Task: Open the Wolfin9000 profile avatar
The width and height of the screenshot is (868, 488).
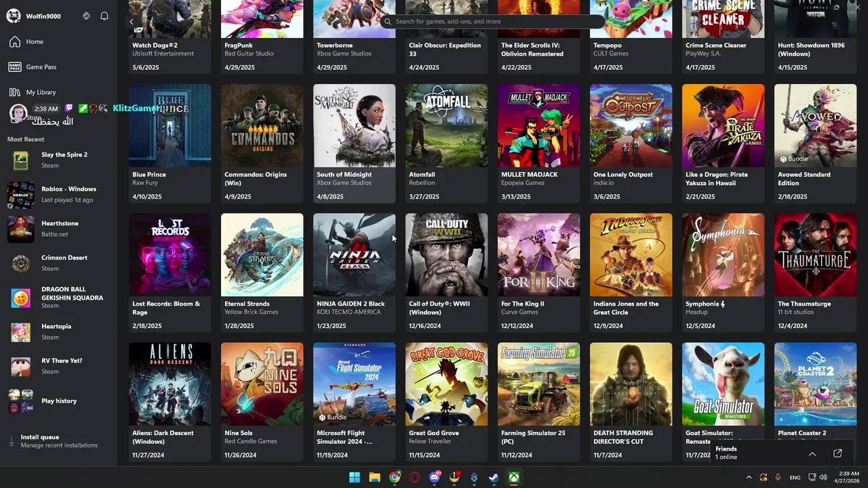Action: click(x=14, y=16)
